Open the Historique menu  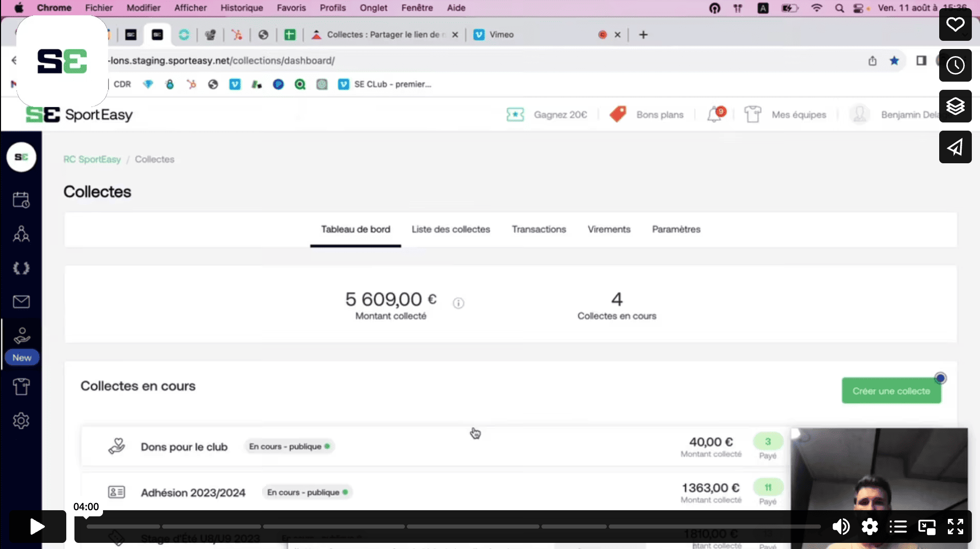(242, 8)
